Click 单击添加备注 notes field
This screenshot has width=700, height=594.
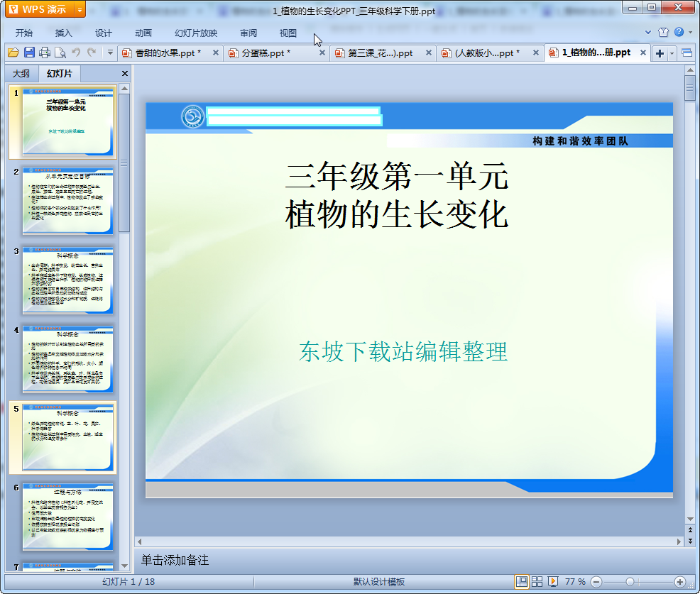[175, 560]
